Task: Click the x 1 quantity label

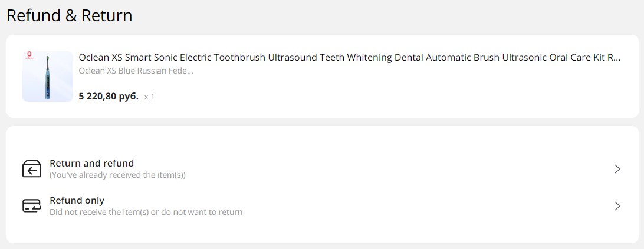Action: tap(149, 97)
